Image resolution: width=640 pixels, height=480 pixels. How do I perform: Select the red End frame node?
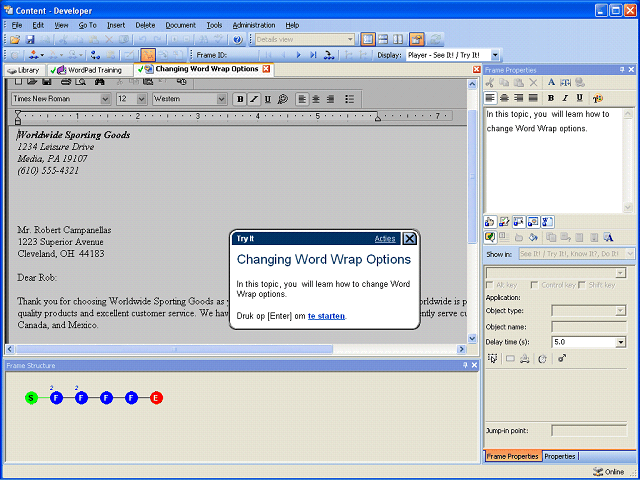(156, 398)
